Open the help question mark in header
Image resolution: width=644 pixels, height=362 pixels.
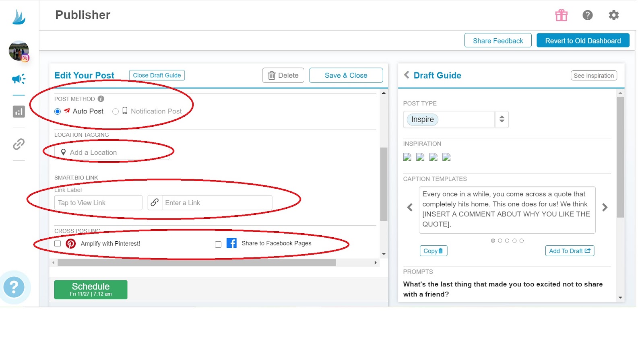click(588, 15)
